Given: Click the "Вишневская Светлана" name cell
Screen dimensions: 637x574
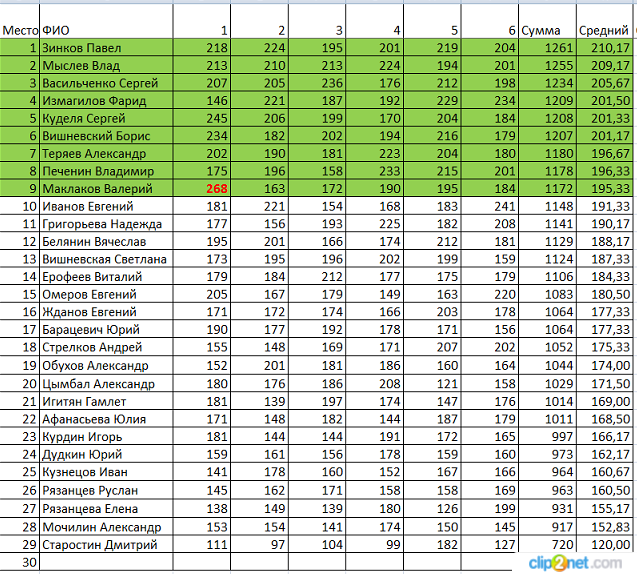Looking at the screenshot, I should click(x=105, y=260).
